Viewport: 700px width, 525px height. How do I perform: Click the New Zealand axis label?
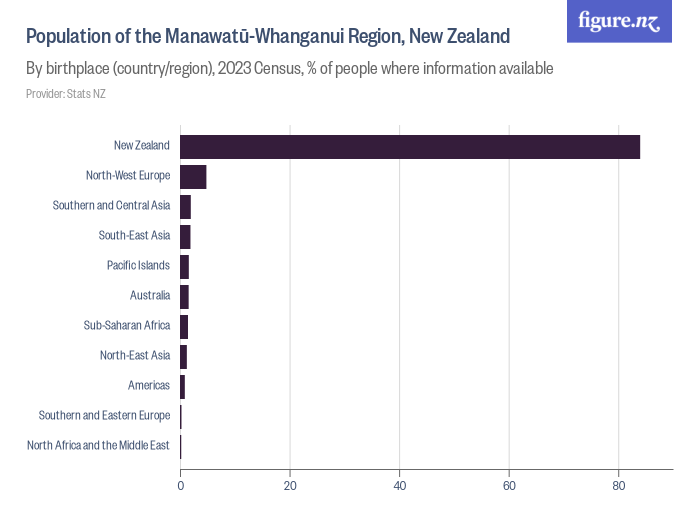pyautogui.click(x=141, y=146)
